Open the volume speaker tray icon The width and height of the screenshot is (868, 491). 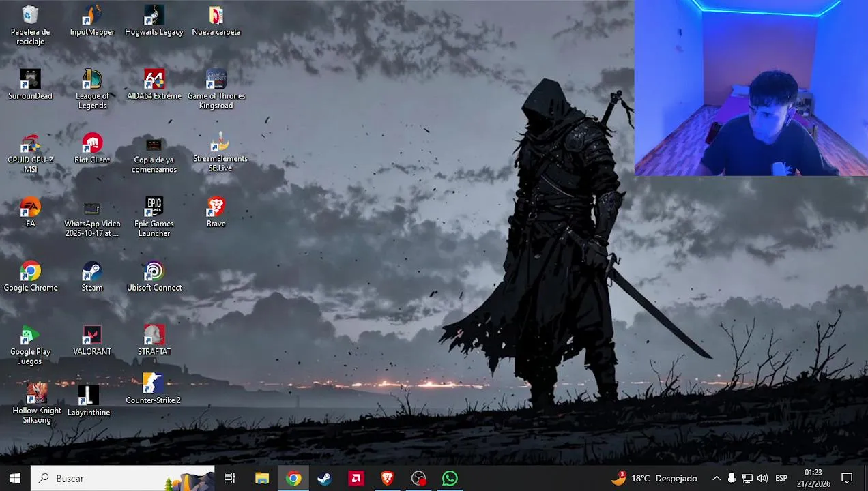[763, 479]
